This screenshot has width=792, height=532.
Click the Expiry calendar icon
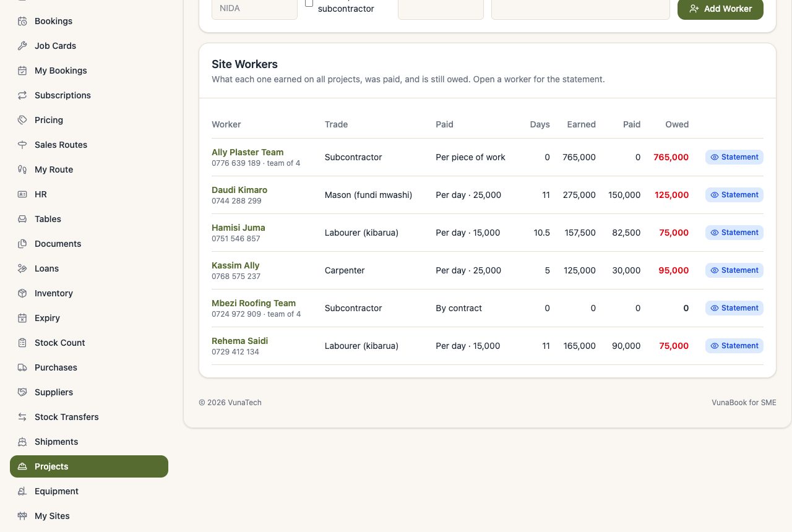pos(22,318)
